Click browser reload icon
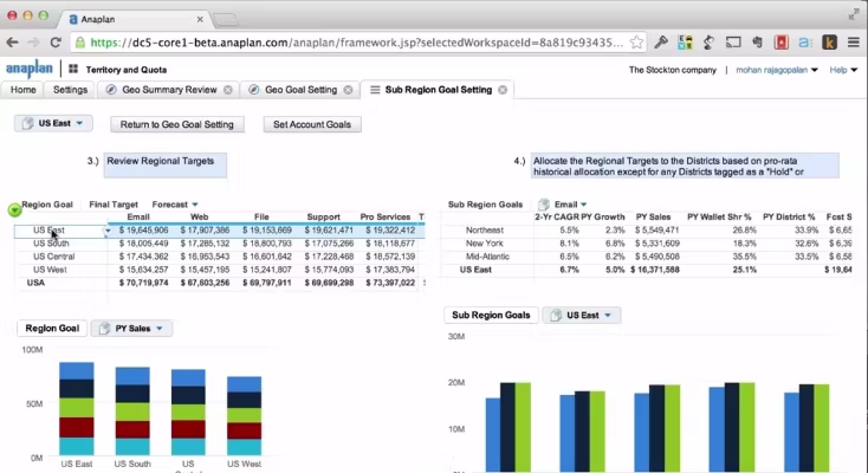868x473 pixels. [x=56, y=43]
